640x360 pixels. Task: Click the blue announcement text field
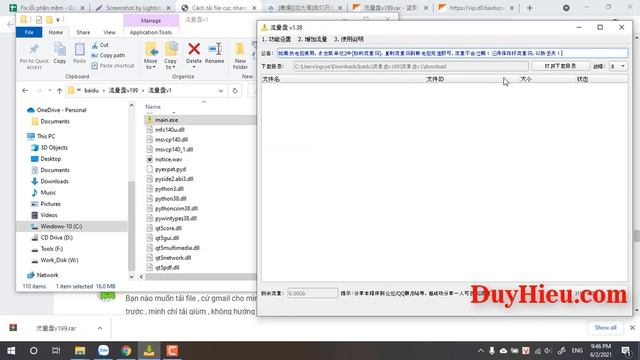tap(452, 53)
